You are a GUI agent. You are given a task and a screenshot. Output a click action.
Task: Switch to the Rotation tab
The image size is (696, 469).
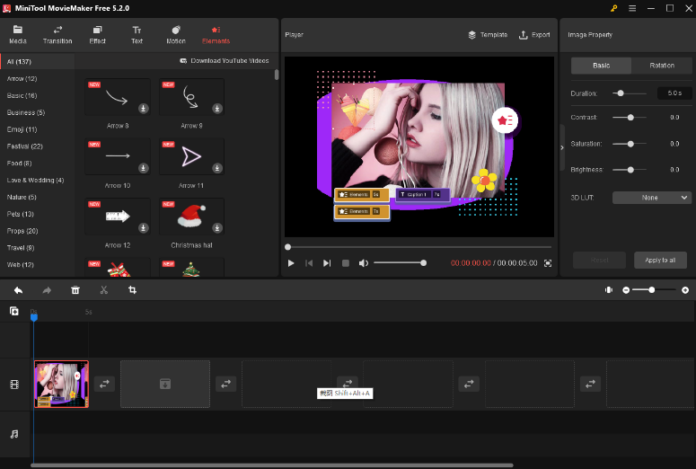662,66
